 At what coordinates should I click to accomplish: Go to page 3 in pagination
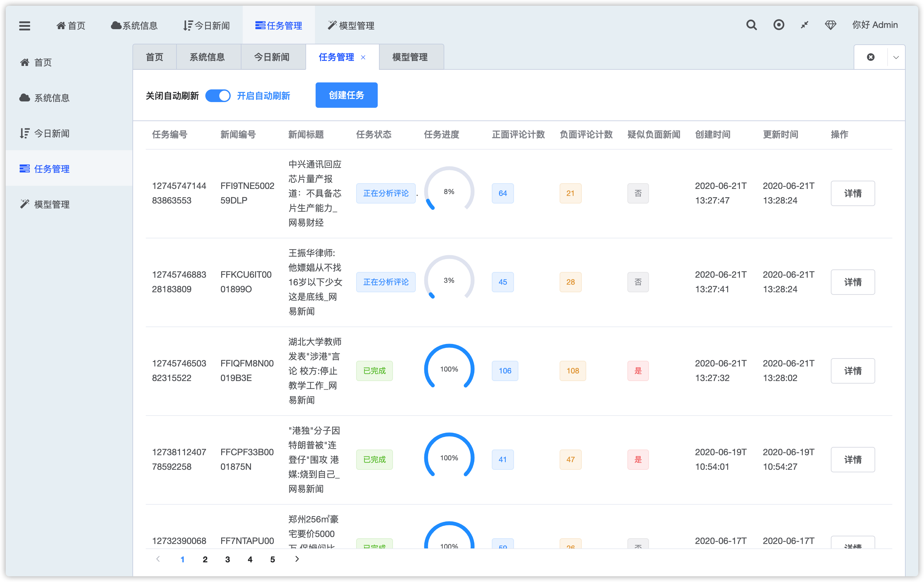click(x=228, y=559)
